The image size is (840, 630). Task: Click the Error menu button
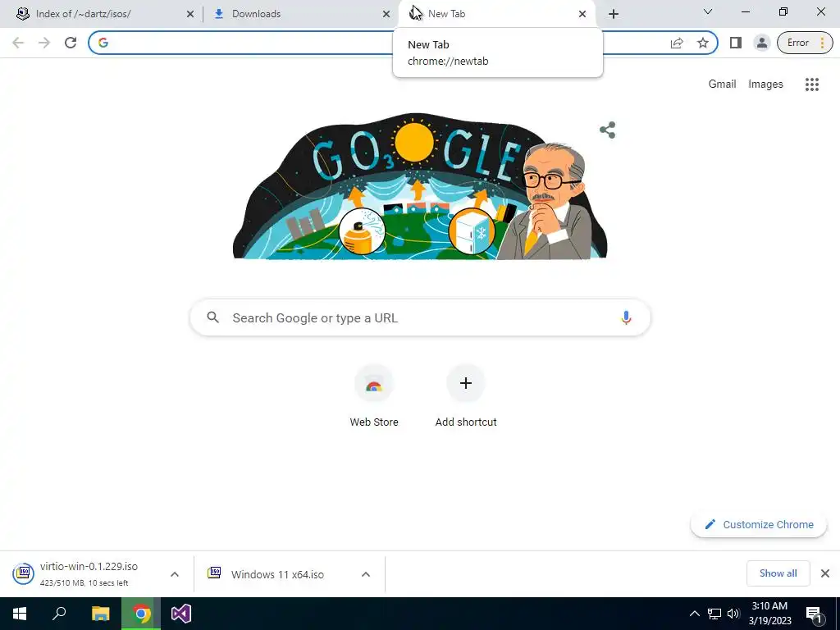tap(805, 43)
